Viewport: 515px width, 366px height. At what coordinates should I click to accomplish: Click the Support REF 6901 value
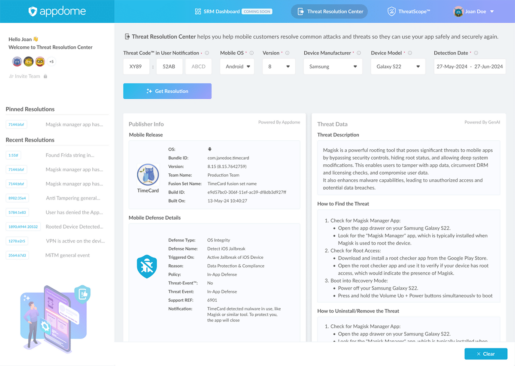(212, 300)
